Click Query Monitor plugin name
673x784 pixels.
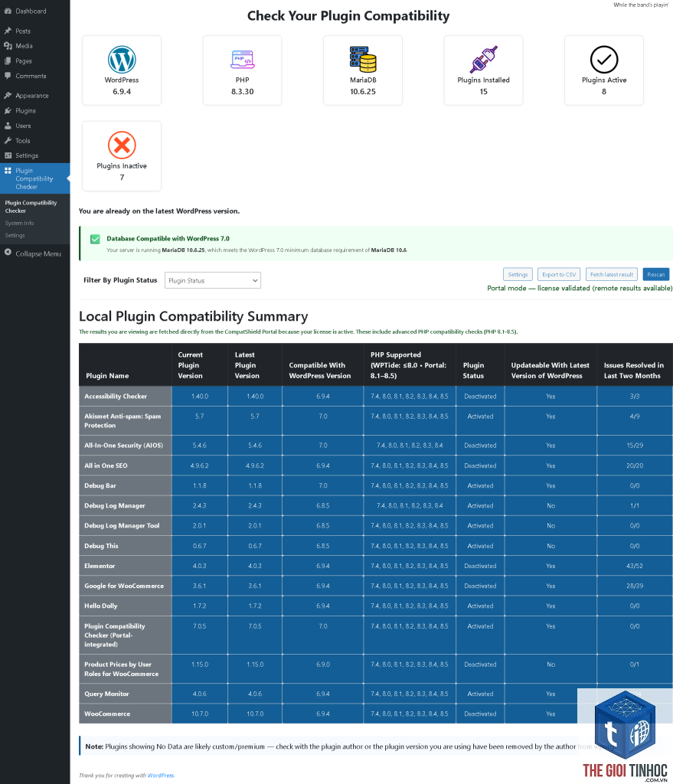(106, 694)
